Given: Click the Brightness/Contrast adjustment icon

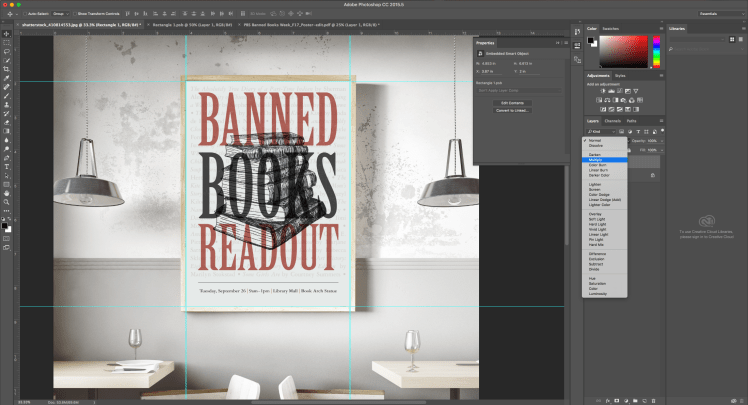Looking at the screenshot, I should point(603,91).
